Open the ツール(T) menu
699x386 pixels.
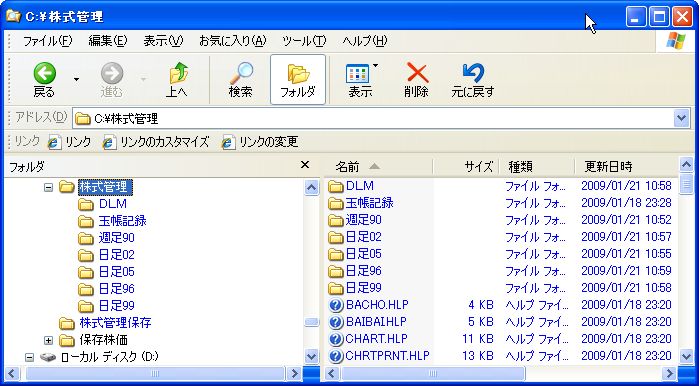click(x=304, y=41)
